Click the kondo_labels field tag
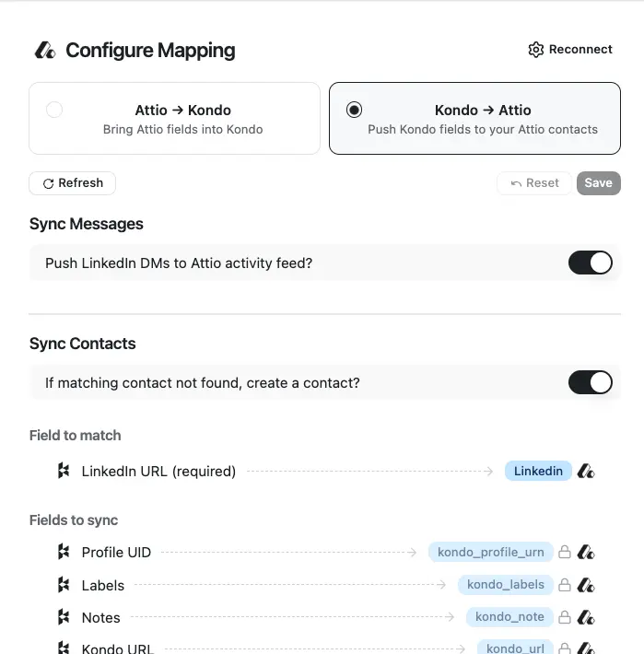644x654 pixels. pos(506,584)
